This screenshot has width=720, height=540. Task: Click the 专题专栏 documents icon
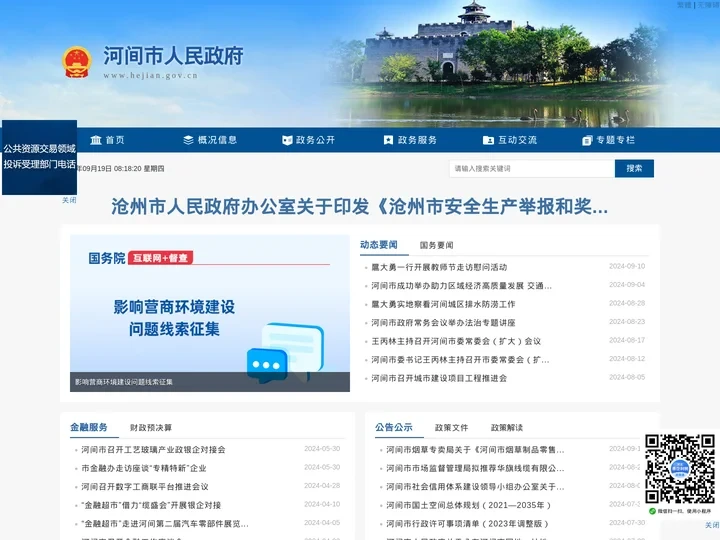[x=587, y=140]
